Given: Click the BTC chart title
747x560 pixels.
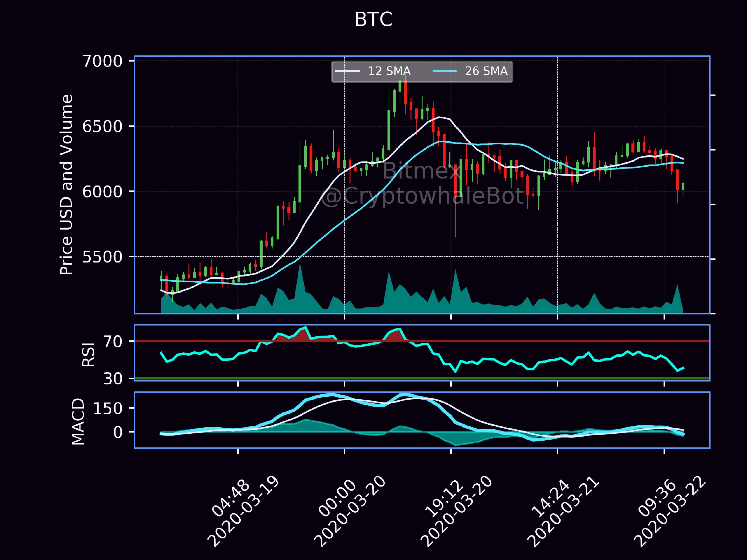Looking at the screenshot, I should coord(373,20).
